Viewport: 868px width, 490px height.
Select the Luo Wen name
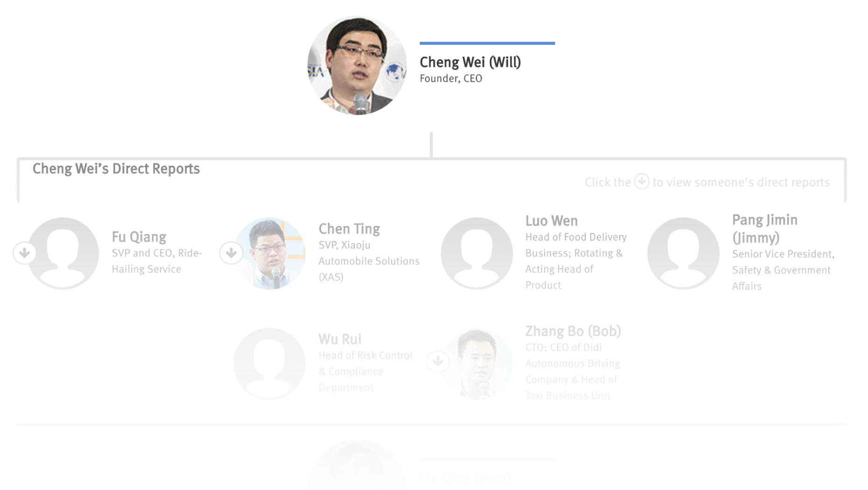pos(552,220)
